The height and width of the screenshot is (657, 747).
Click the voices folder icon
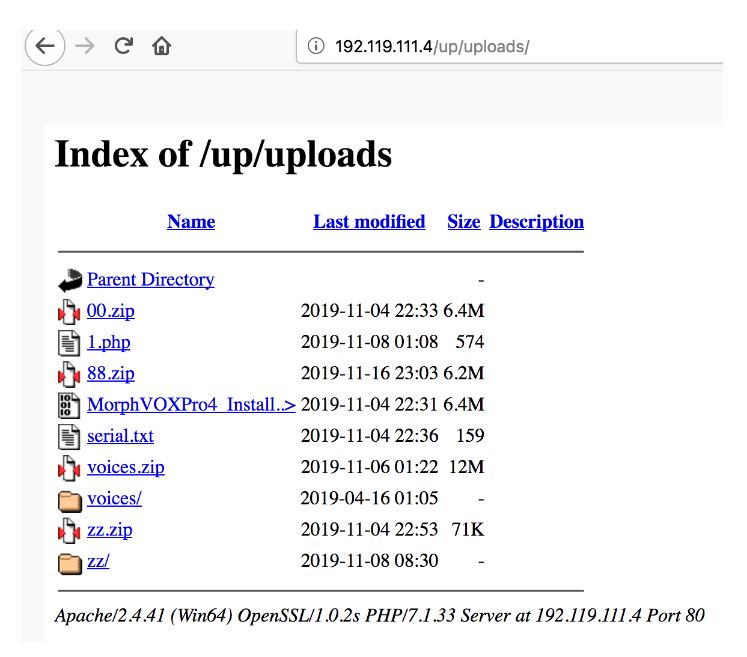point(69,499)
